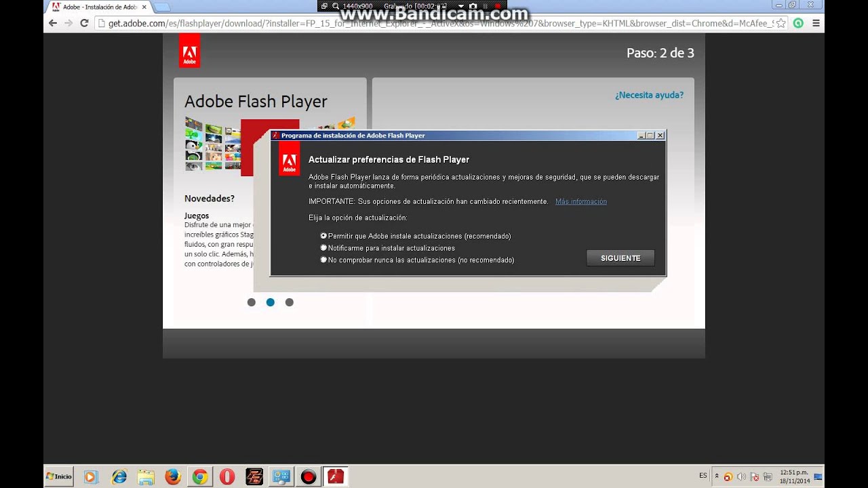
Task: Click the SIGUIENTE button
Action: click(x=620, y=258)
